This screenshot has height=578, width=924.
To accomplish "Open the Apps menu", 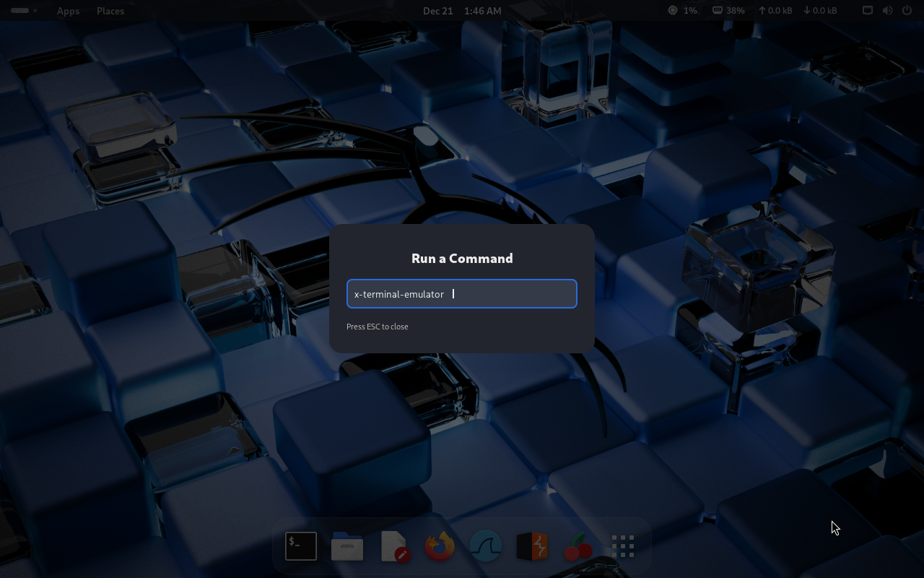I will pos(68,11).
